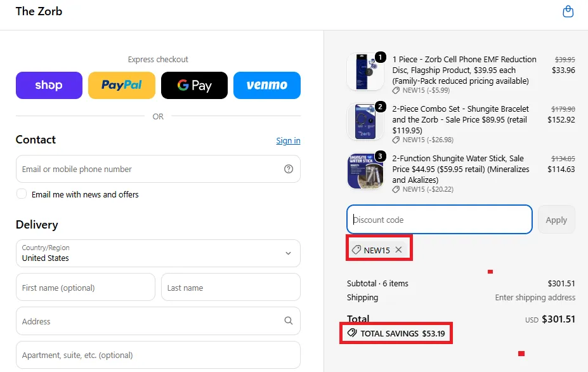This screenshot has height=372, width=588.
Task: Click the 2-Function Shungite Water Stick title
Action: click(461, 169)
